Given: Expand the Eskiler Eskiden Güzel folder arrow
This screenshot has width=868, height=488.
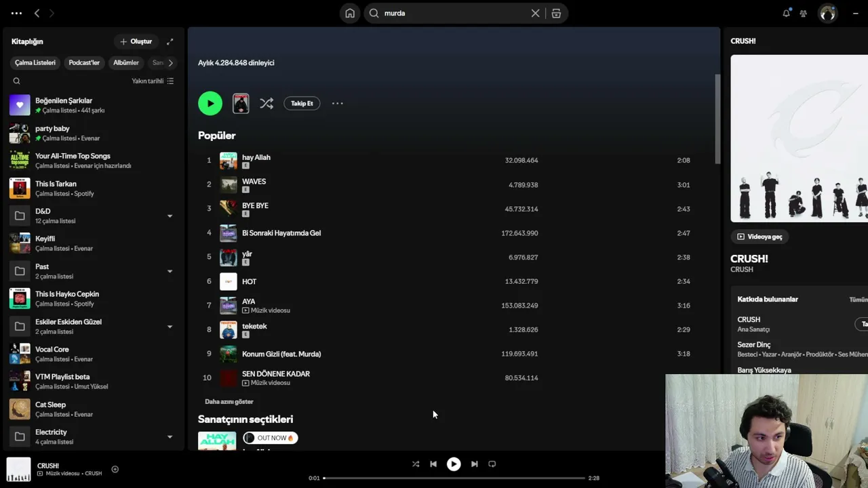Looking at the screenshot, I should (170, 327).
